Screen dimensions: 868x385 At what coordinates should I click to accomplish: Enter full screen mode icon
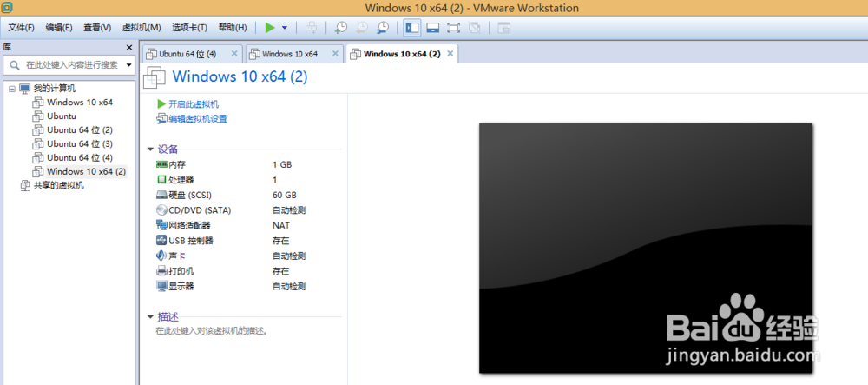pos(453,28)
